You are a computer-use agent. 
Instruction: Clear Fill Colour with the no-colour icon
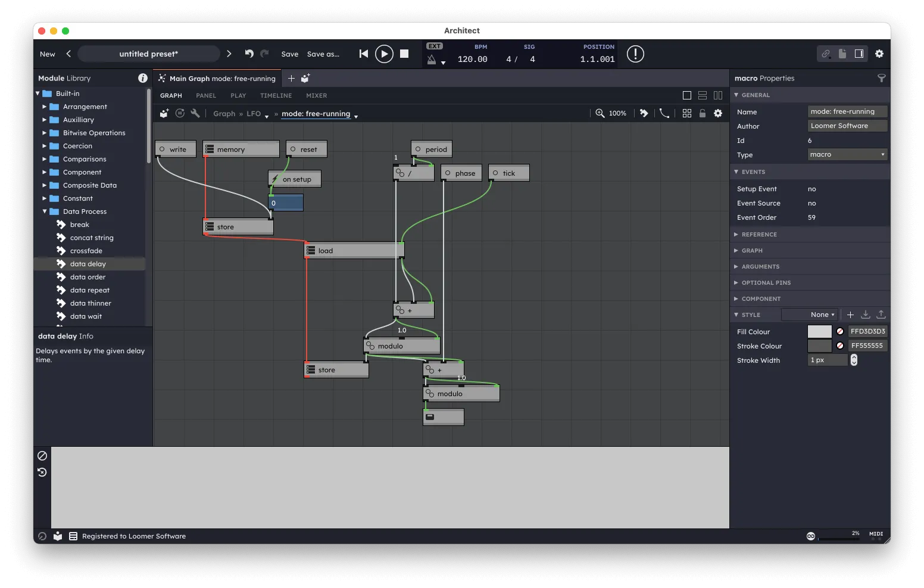point(840,331)
